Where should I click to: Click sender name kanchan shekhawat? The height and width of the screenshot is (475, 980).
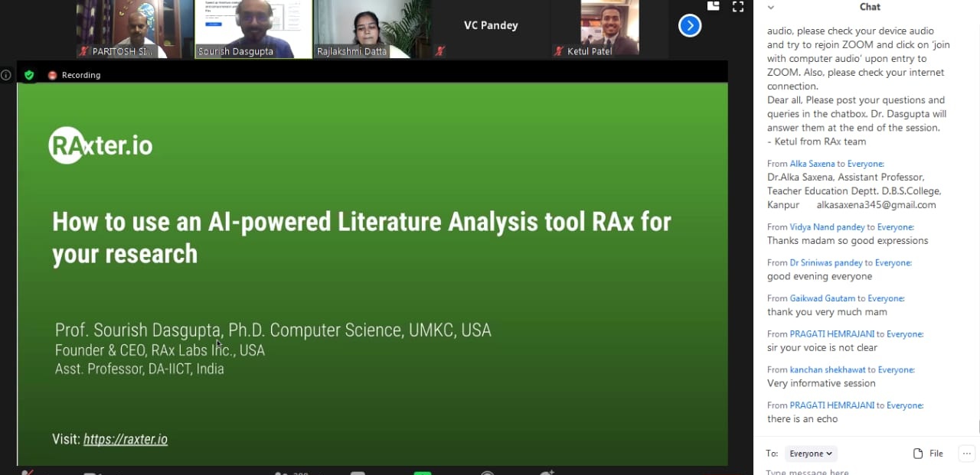click(828, 369)
